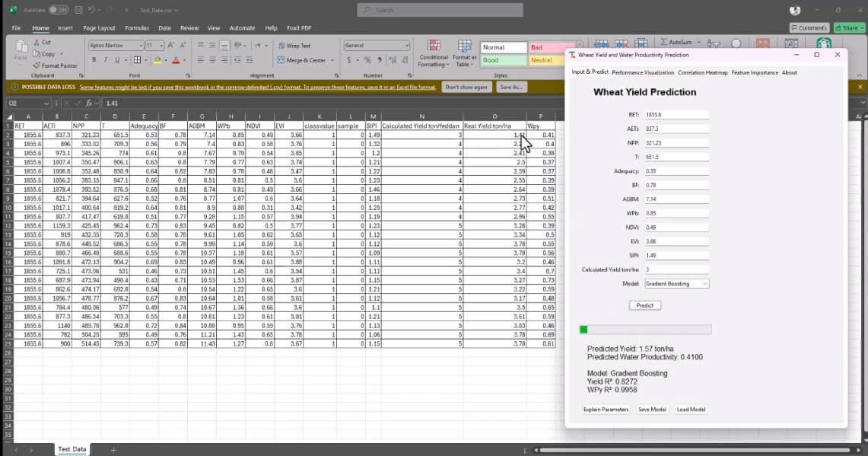Click the NDVI input field
The width and height of the screenshot is (868, 456).
point(676,227)
